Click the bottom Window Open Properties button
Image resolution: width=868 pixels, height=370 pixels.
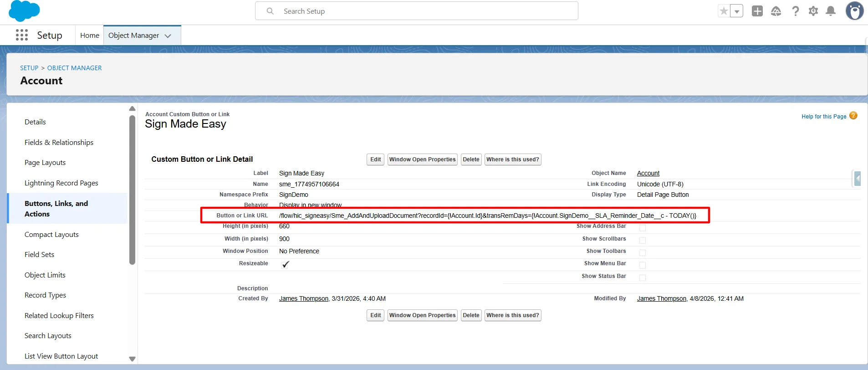pyautogui.click(x=423, y=315)
